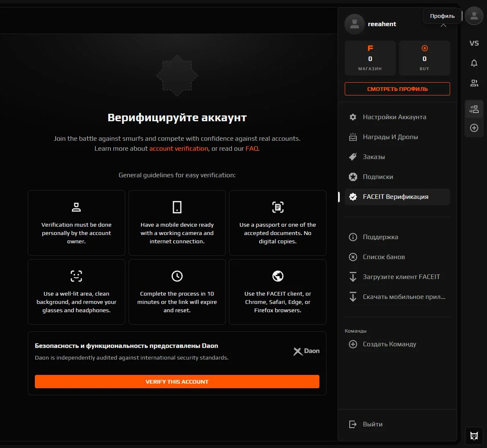This screenshot has width=487, height=448.
Task: Click 'Have a mobile device ready' card text
Action: 177,233
